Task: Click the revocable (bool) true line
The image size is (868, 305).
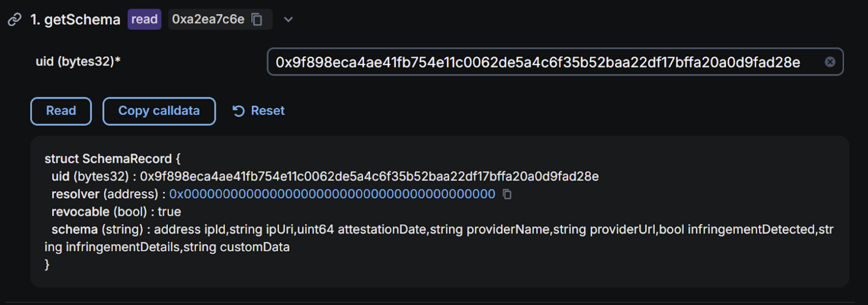Action: coord(116,212)
